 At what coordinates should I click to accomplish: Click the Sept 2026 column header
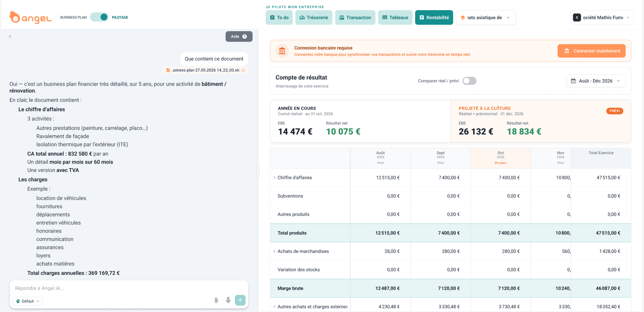pos(440,158)
